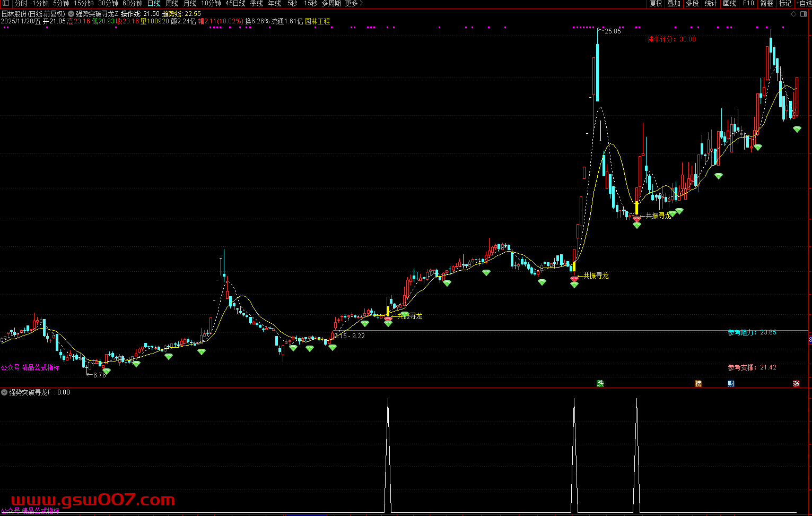This screenshot has width=812, height=516.
Task: Click the 画线 drawing tools button
Action: [x=730, y=4]
